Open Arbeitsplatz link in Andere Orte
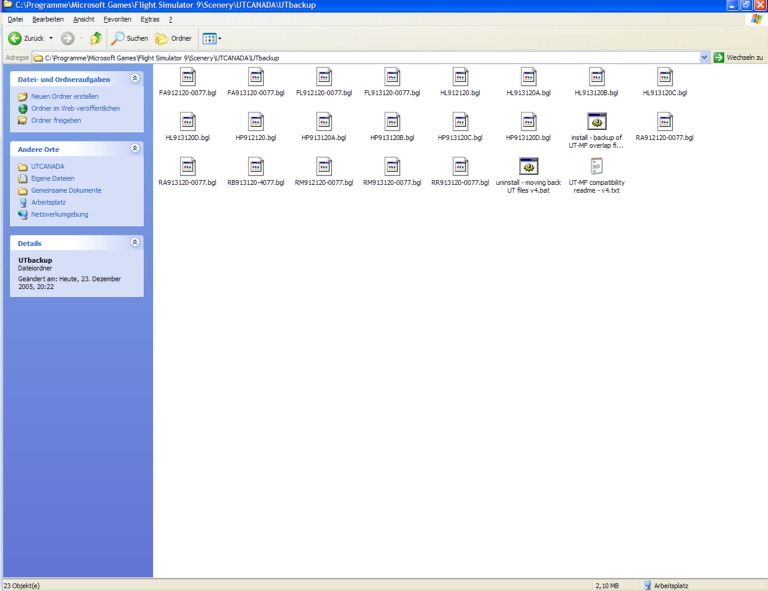 coord(48,202)
